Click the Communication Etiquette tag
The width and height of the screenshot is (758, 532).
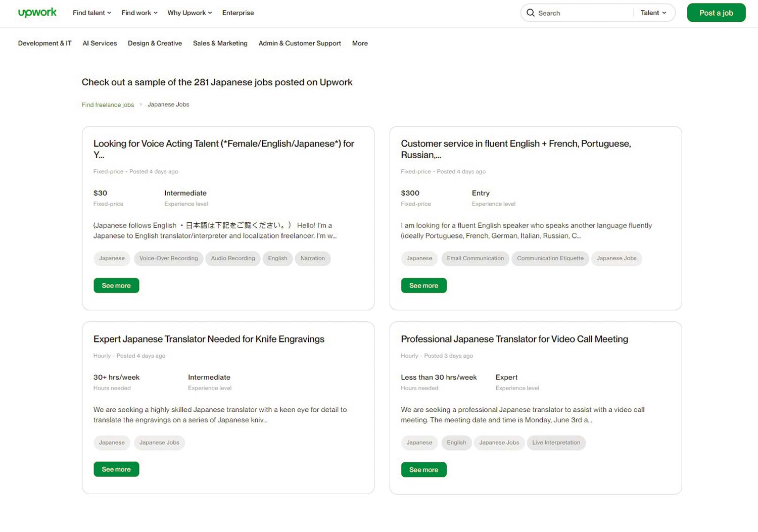pos(550,258)
